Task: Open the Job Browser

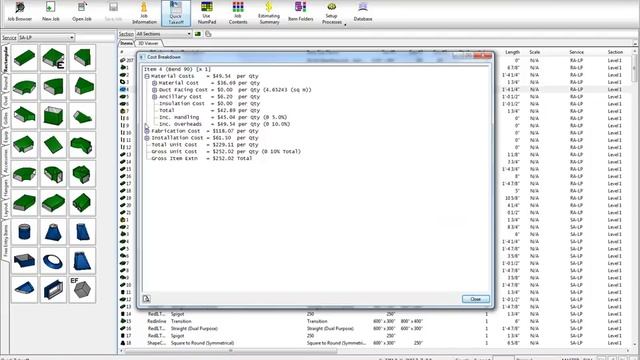Action: [20, 12]
